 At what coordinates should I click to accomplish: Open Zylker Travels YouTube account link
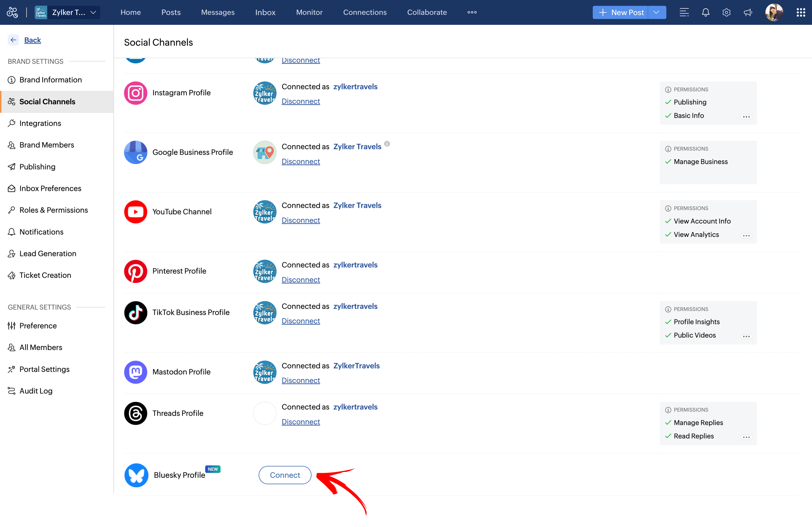(357, 205)
